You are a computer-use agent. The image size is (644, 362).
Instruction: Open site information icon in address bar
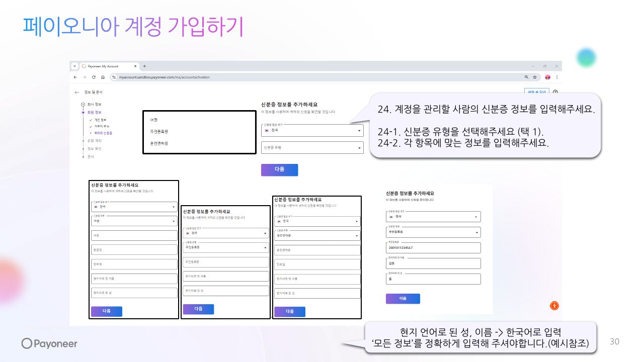pos(114,77)
